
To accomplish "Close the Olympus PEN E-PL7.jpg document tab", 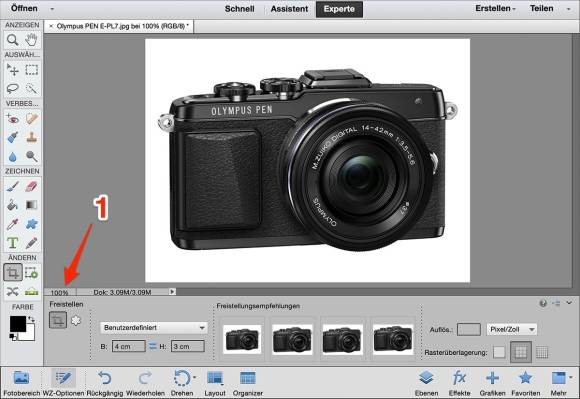I will [51, 26].
